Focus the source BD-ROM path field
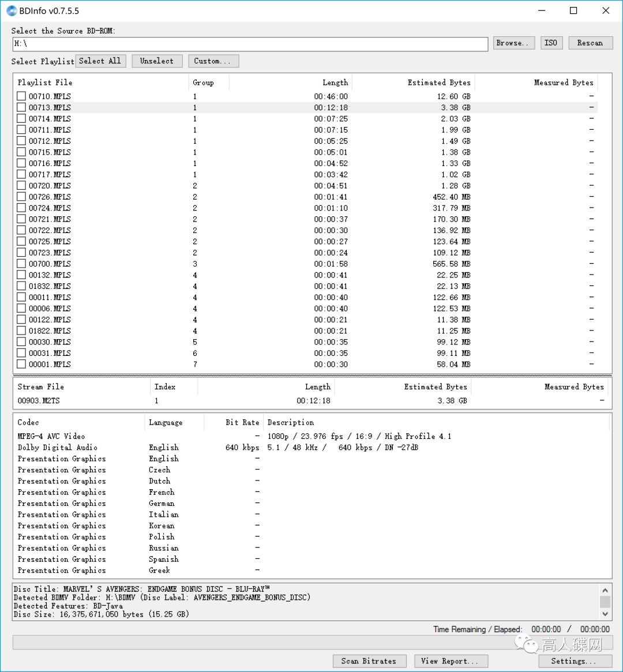This screenshot has width=623, height=672. [250, 44]
